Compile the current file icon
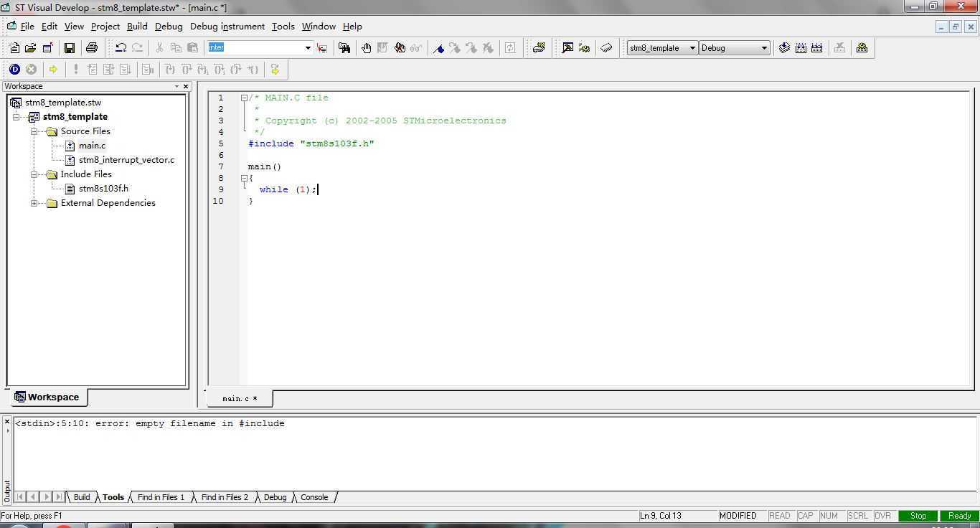 (784, 48)
